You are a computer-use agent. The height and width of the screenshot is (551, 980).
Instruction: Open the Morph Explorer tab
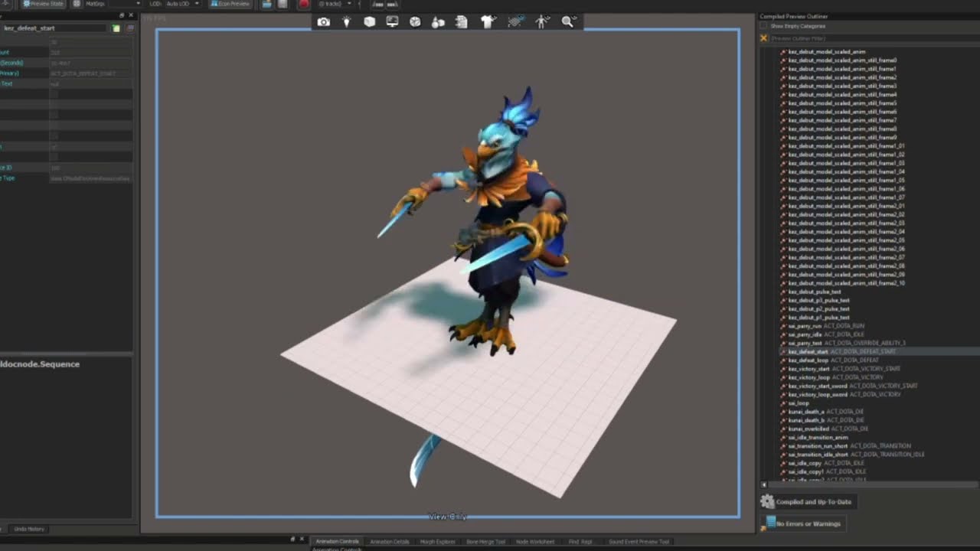(438, 542)
